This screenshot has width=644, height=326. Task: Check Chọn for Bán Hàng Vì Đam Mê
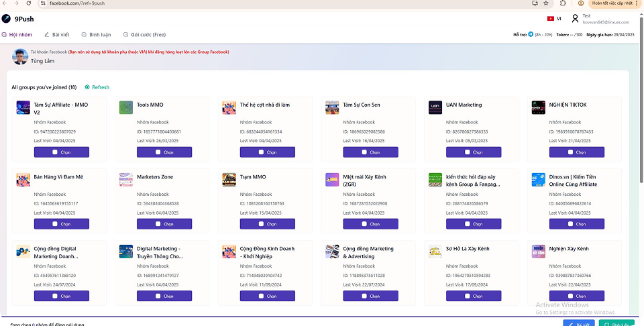[62, 224]
